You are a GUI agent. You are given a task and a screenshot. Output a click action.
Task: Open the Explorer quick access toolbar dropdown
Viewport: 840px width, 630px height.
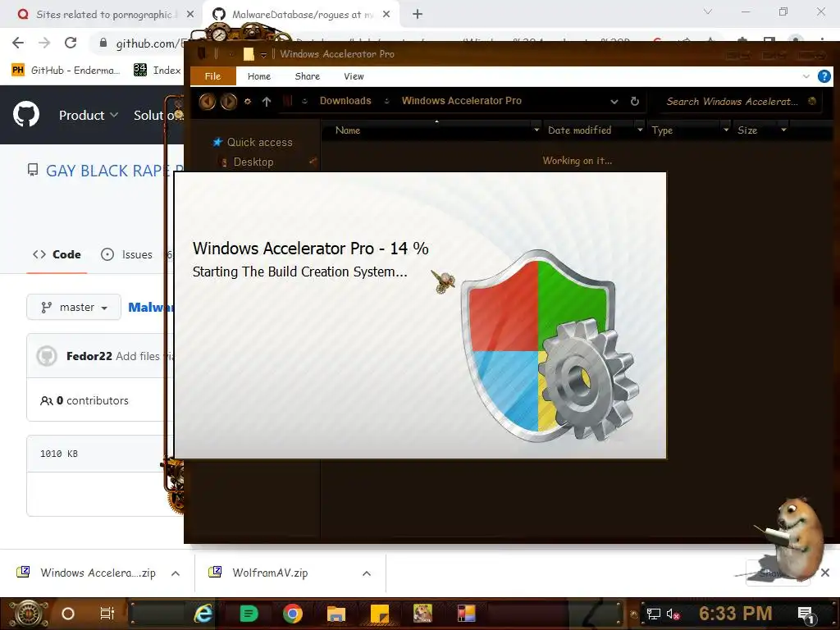pyautogui.click(x=263, y=55)
